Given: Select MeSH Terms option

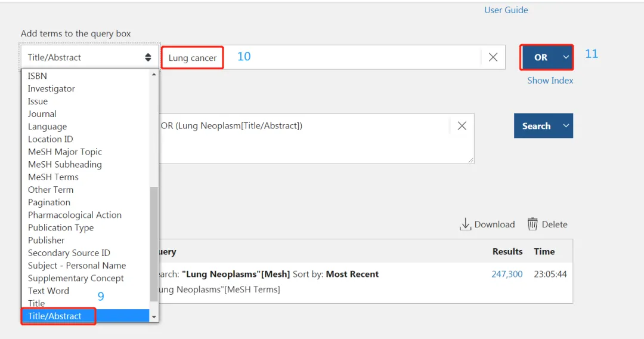Looking at the screenshot, I should pyautogui.click(x=86, y=177).
